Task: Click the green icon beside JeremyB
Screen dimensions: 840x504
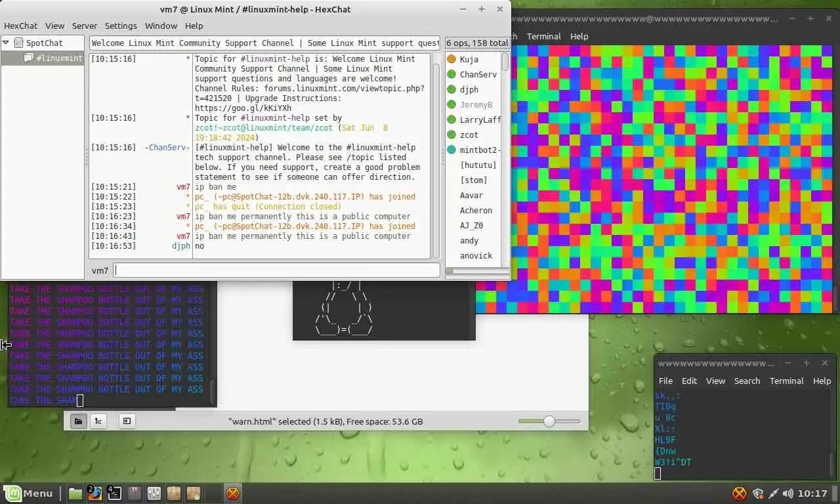Action: pyautogui.click(x=451, y=104)
